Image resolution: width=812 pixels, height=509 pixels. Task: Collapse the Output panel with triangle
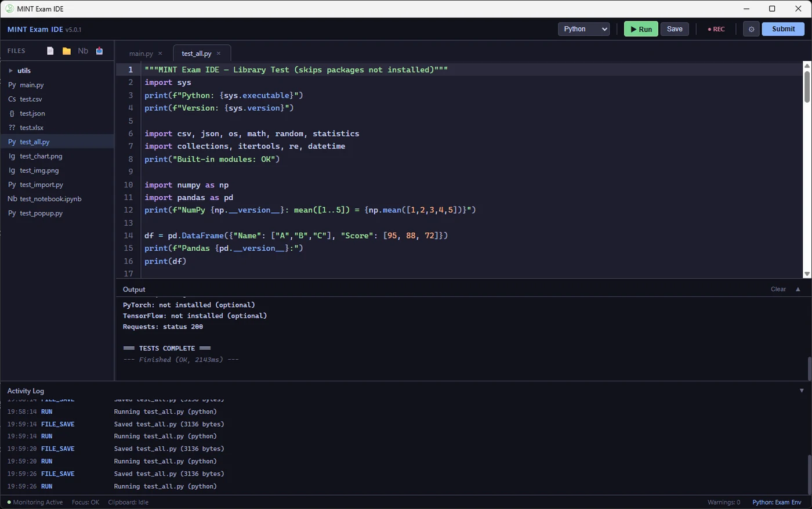click(x=798, y=289)
